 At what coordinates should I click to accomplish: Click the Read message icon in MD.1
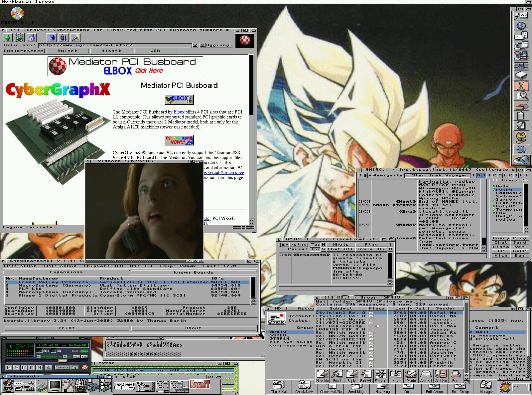[x=337, y=376]
